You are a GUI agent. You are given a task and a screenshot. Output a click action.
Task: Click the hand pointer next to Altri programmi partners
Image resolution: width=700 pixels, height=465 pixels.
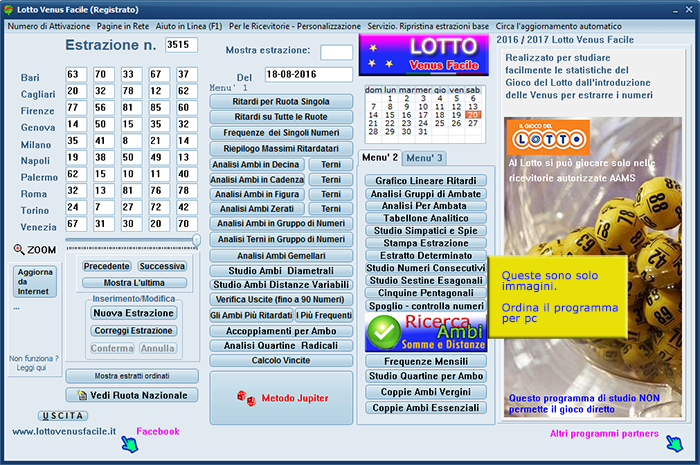(x=675, y=443)
